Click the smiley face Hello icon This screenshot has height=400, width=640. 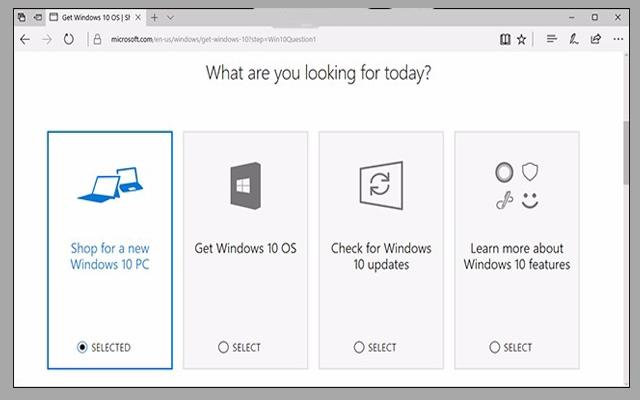pyautogui.click(x=530, y=200)
